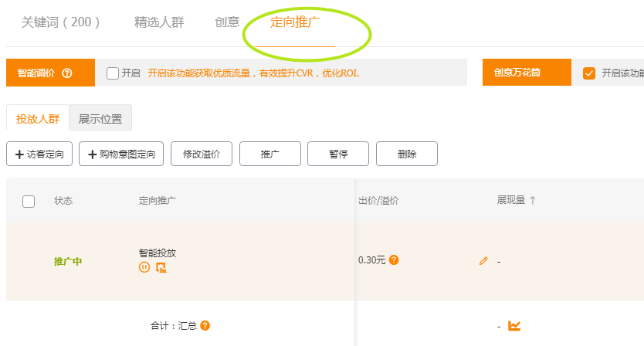Enable the 智能调价 开启 checkbox
This screenshot has width=644, height=346.
pyautogui.click(x=113, y=73)
